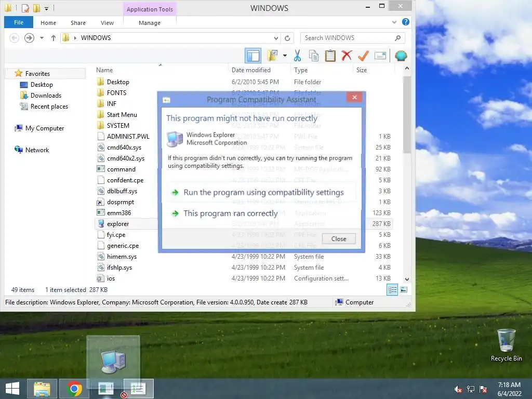This screenshot has width=532, height=399.
Task: Sort by the Name column header
Action: coord(104,70)
